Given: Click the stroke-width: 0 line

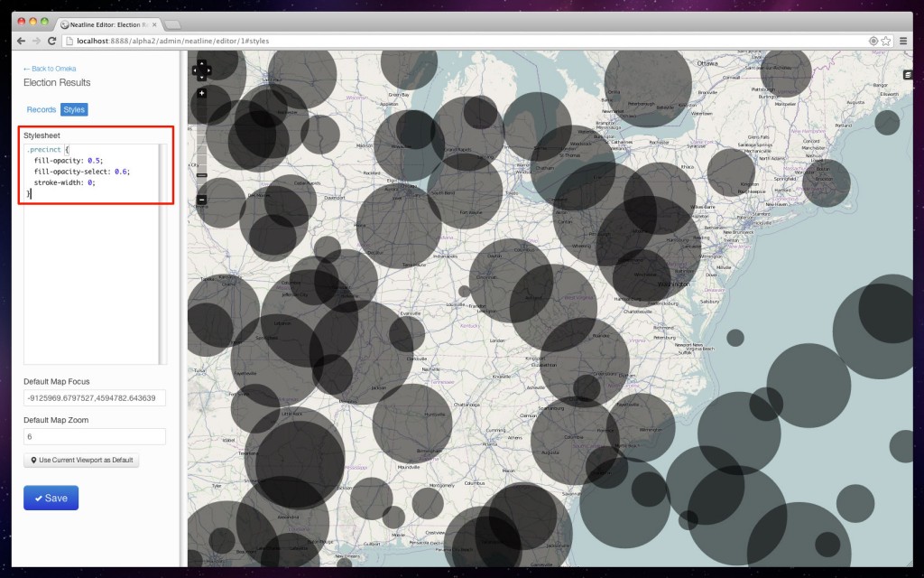Looking at the screenshot, I should [x=64, y=182].
